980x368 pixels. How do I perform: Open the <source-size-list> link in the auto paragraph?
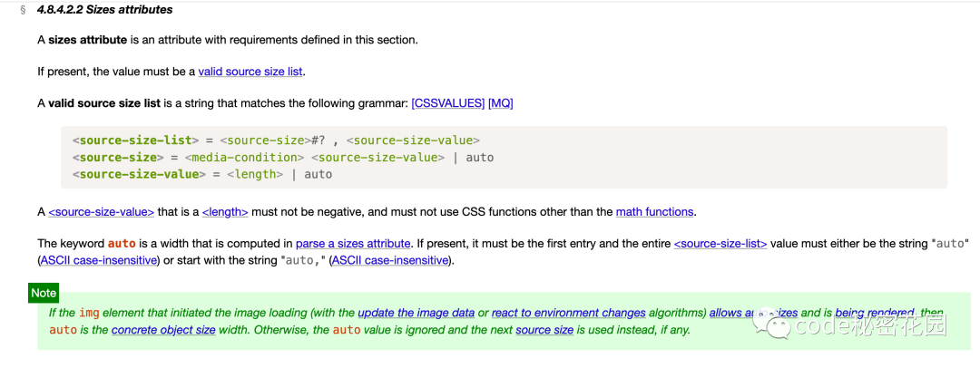pos(720,244)
